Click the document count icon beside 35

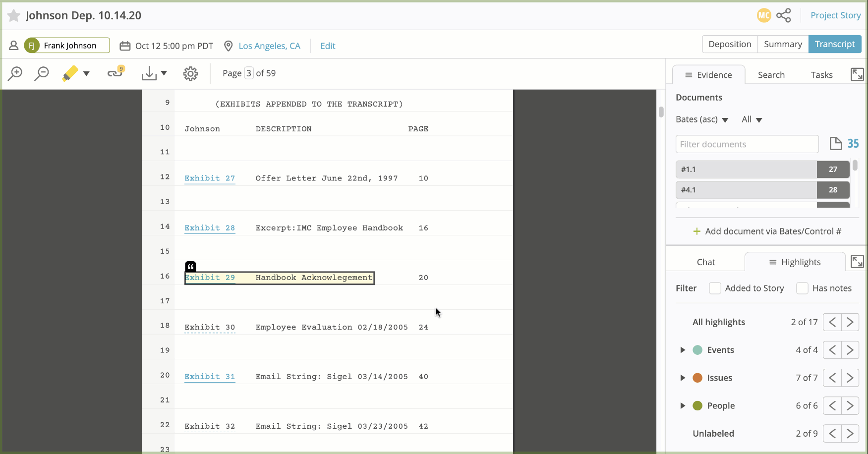coord(836,144)
